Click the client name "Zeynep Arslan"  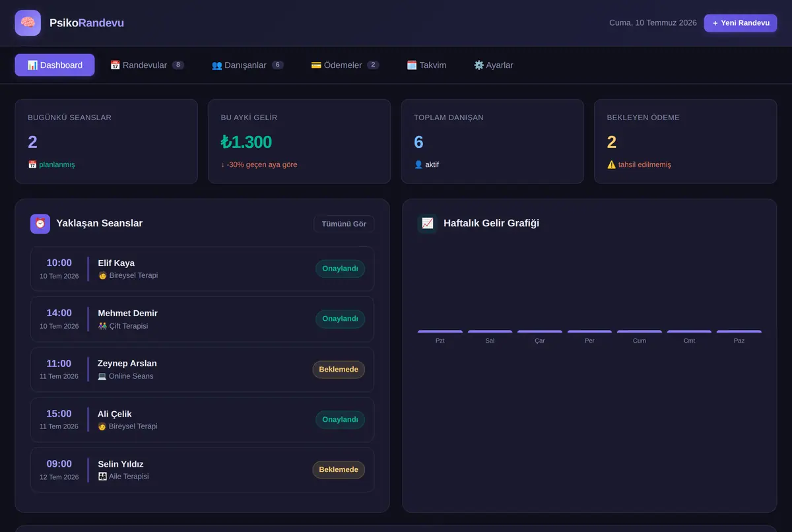(127, 364)
